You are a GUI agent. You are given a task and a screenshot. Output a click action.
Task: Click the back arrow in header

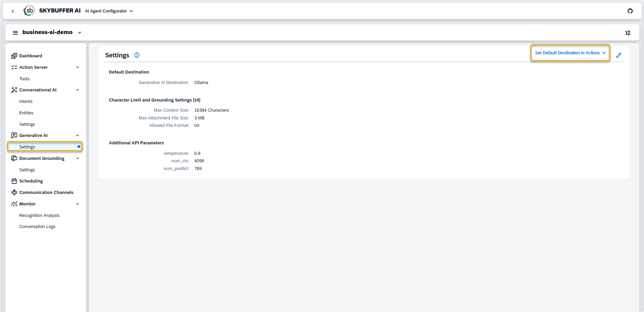(x=13, y=11)
